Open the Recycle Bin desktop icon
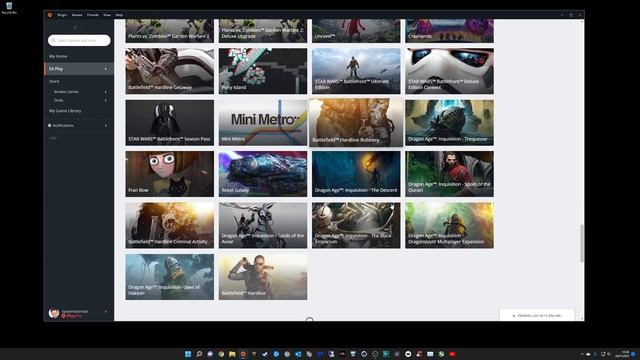The height and width of the screenshot is (360, 640). (9, 7)
